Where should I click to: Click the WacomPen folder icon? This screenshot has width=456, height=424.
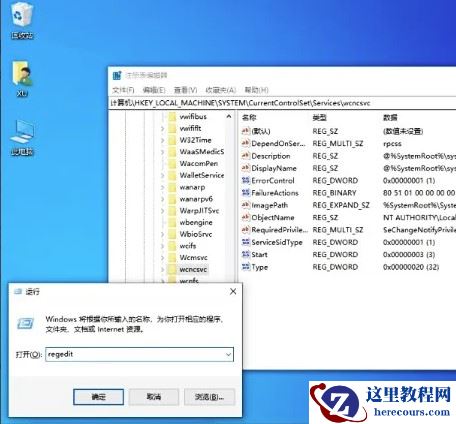[172, 163]
